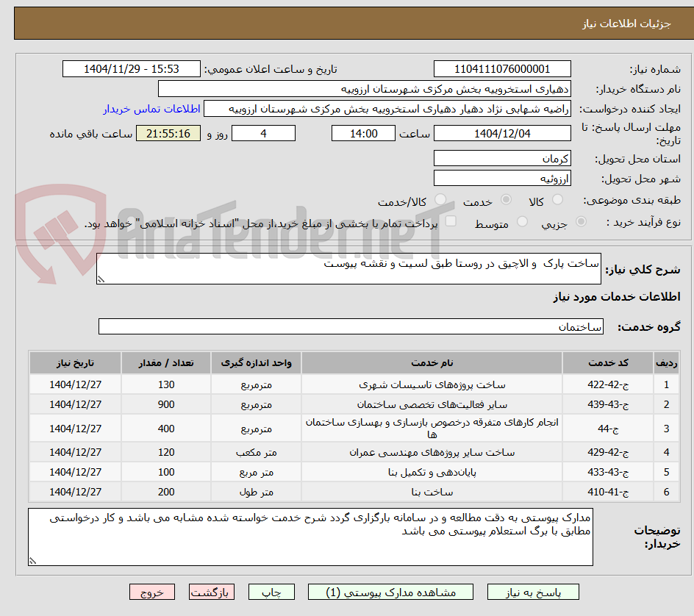
Task: Click the service group field 'ساختمان'
Action: tap(351, 326)
